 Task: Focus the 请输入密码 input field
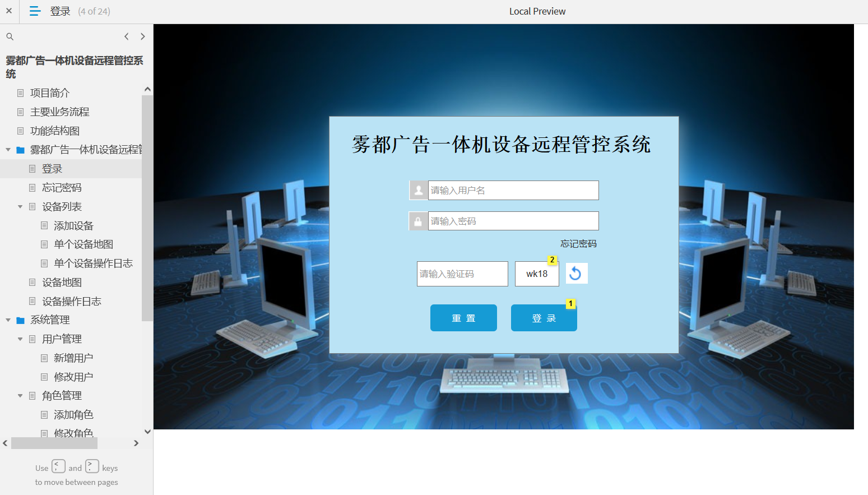(513, 221)
